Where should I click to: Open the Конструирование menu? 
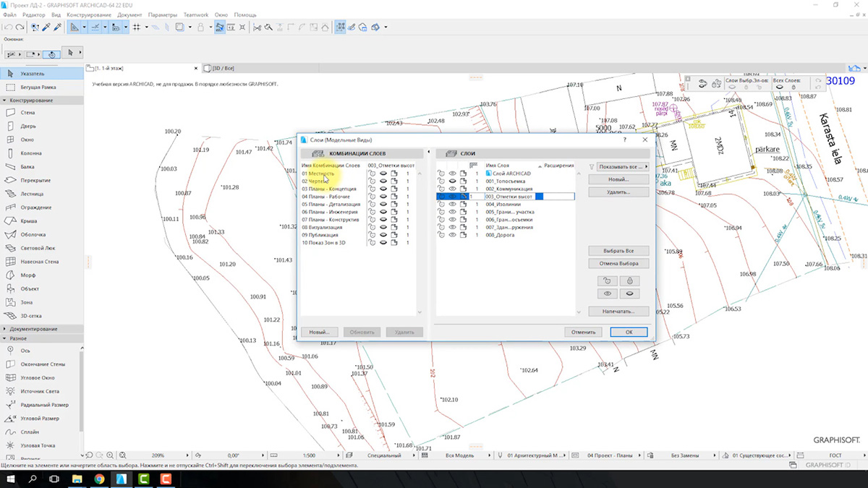[89, 14]
